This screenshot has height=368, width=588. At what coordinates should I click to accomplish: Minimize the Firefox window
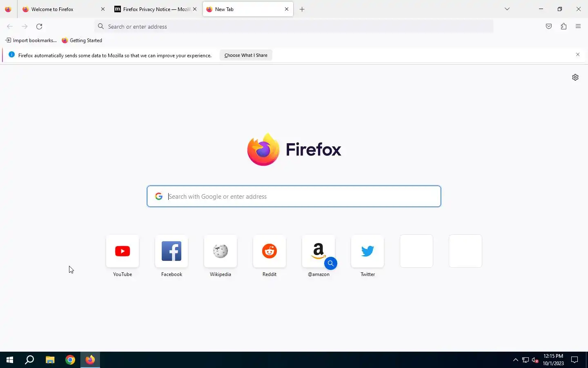[541, 9]
